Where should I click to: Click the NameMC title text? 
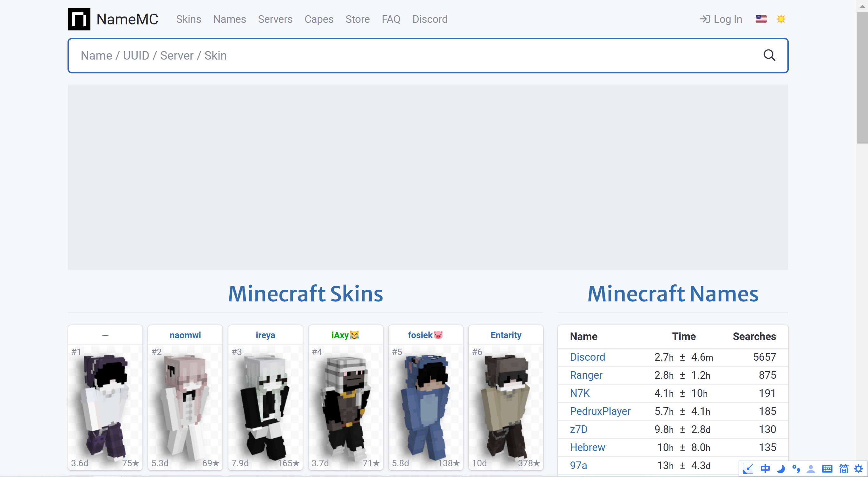(127, 19)
